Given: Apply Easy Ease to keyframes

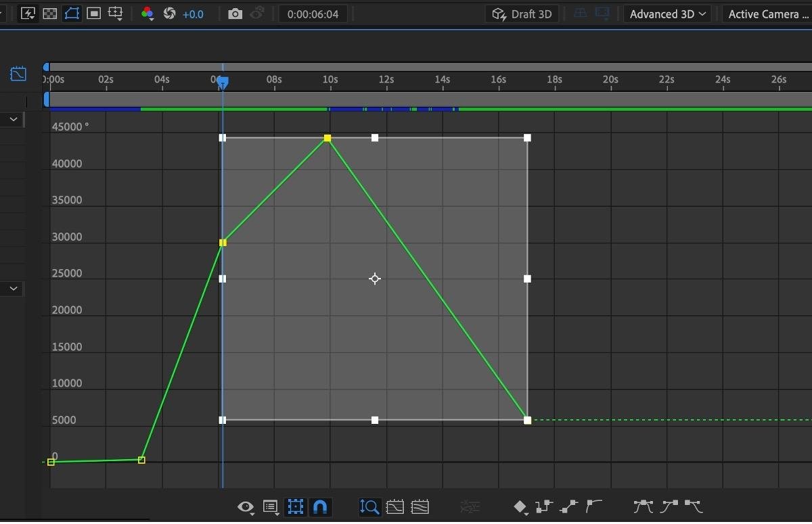Looking at the screenshot, I should (644, 506).
